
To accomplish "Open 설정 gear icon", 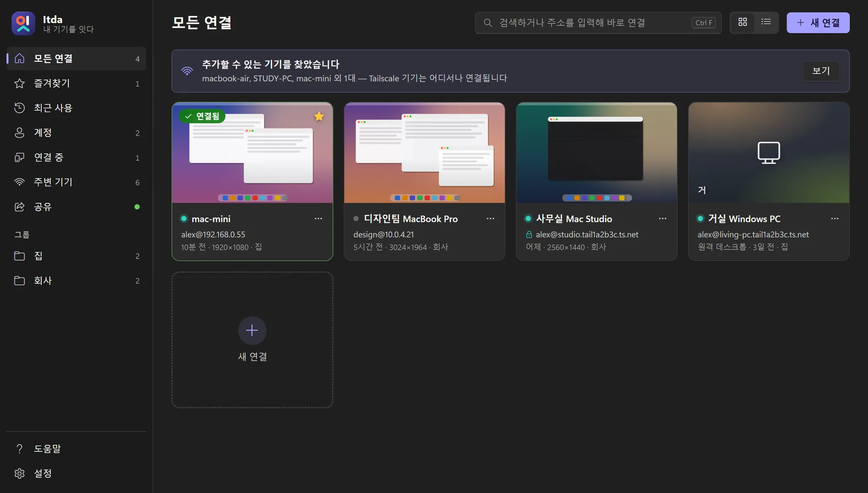I will point(20,473).
